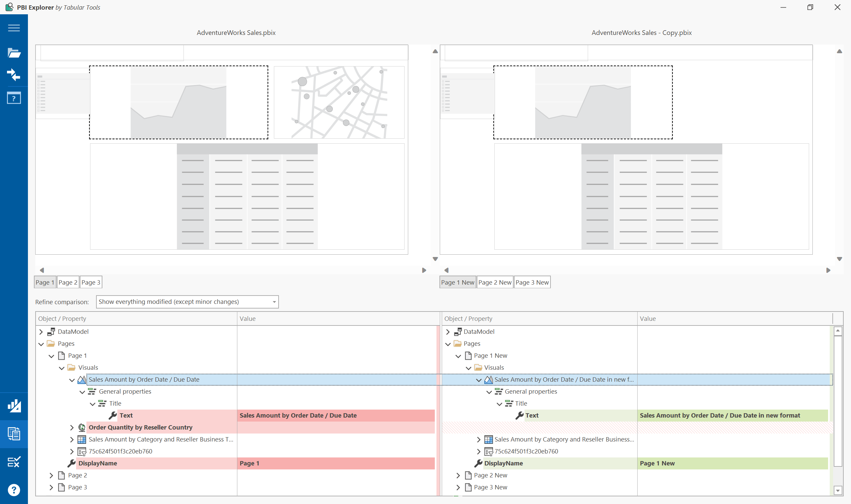The width and height of the screenshot is (851, 504).
Task: Select area chart visual in left preview
Action: click(179, 102)
